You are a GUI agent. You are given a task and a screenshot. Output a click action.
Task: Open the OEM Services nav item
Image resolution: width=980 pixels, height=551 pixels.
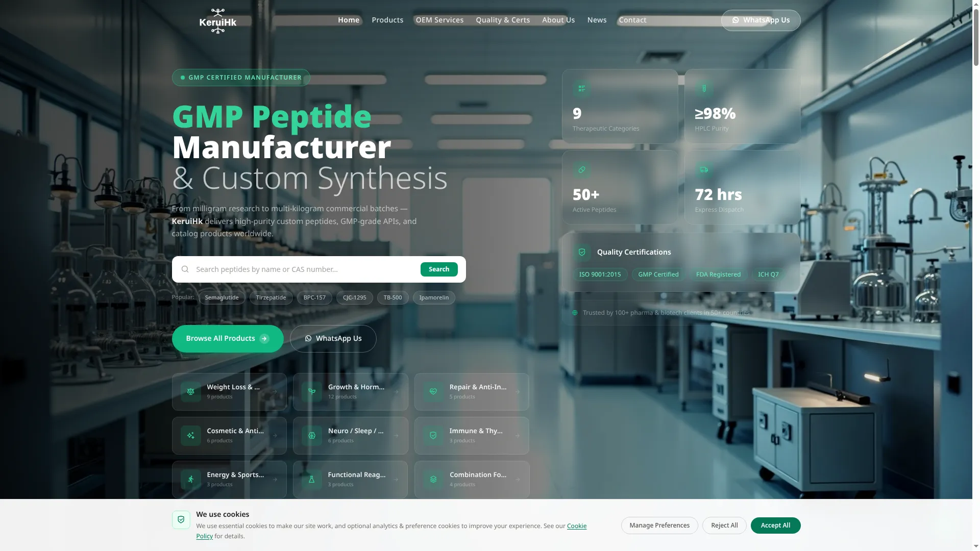click(x=439, y=20)
